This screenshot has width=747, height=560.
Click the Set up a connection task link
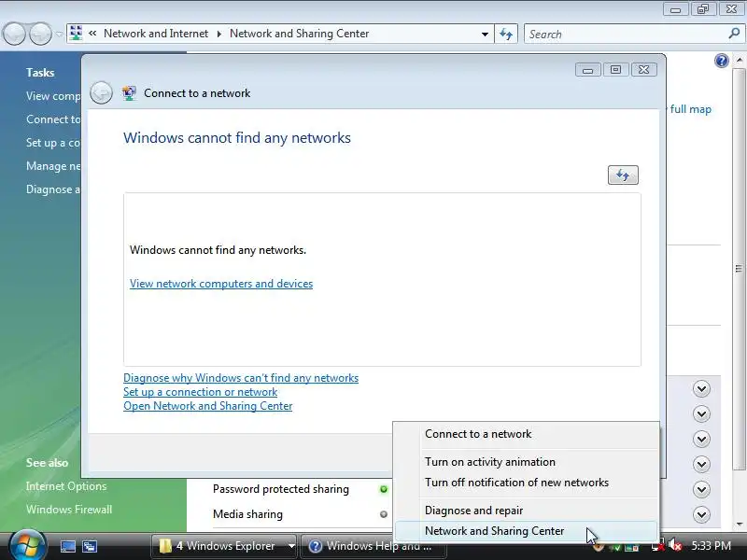[53, 143]
